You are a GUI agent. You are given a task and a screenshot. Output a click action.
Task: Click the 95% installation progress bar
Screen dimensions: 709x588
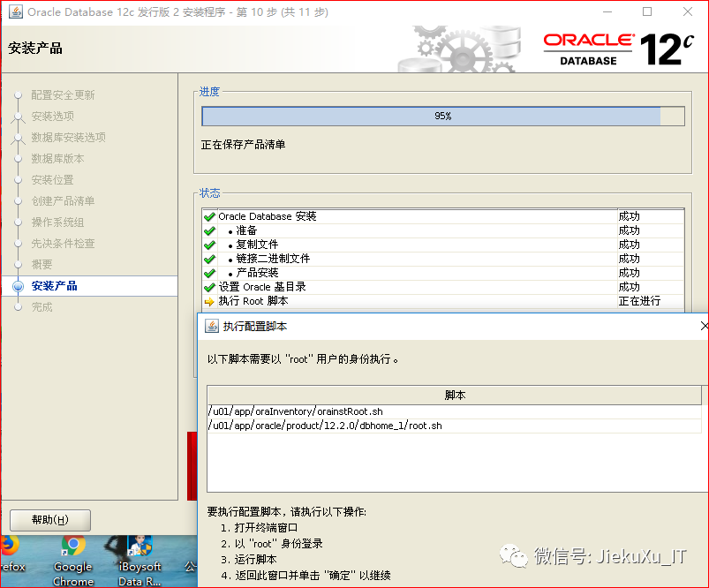(443, 117)
